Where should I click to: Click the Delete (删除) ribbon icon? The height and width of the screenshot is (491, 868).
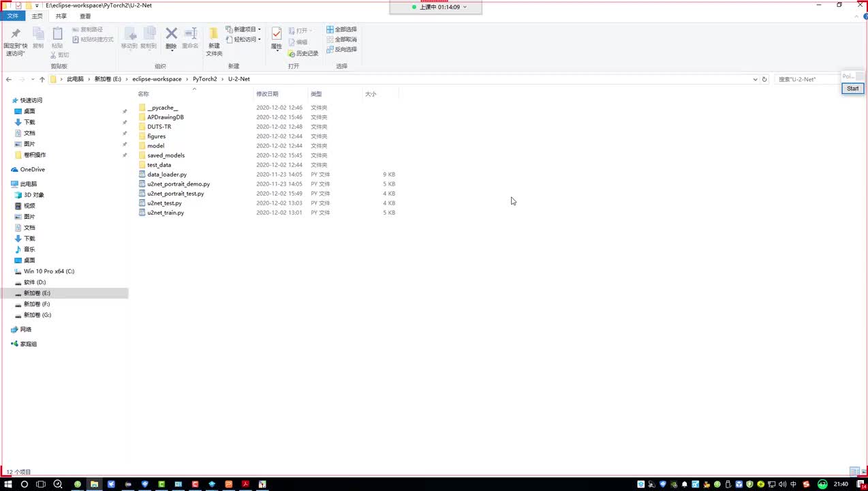point(171,38)
